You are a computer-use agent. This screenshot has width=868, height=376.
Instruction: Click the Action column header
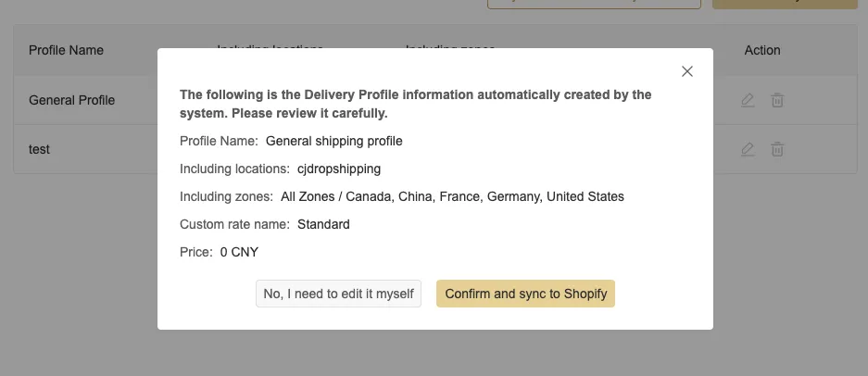click(x=762, y=50)
